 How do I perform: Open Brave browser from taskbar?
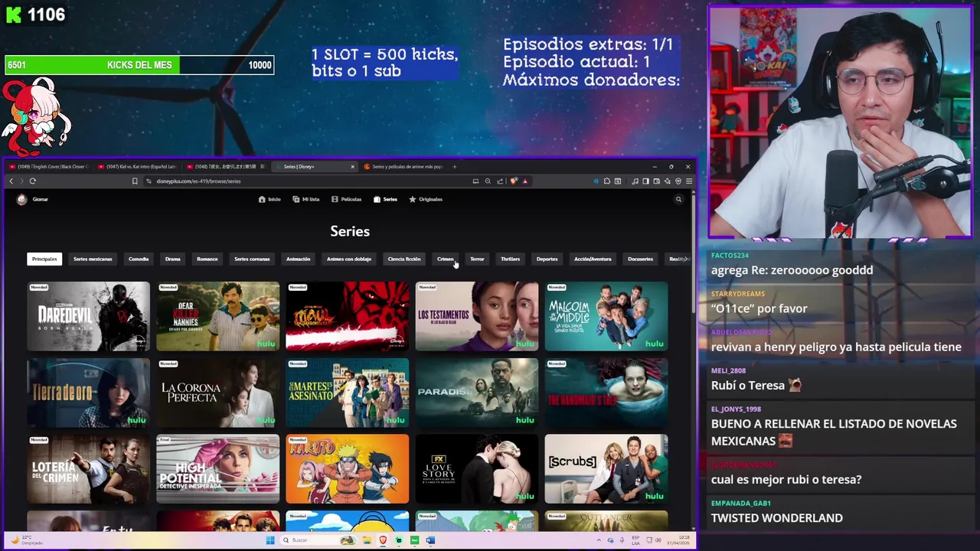[384, 540]
